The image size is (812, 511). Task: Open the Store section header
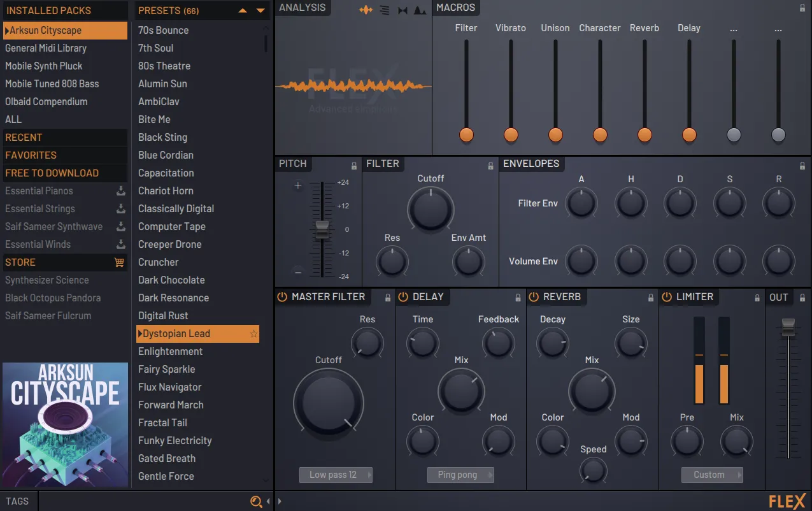(x=65, y=262)
